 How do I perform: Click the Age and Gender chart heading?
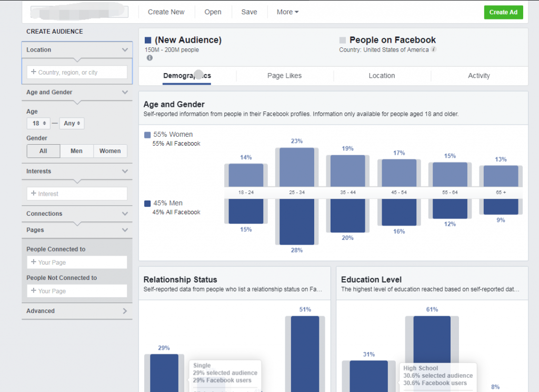pyautogui.click(x=174, y=104)
